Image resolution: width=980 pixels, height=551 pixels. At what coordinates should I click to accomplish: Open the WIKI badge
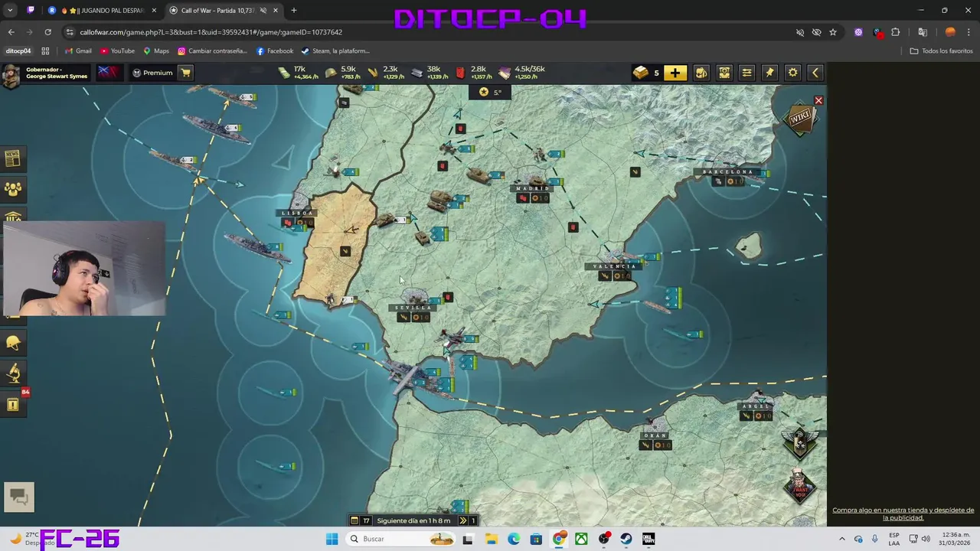tap(800, 118)
